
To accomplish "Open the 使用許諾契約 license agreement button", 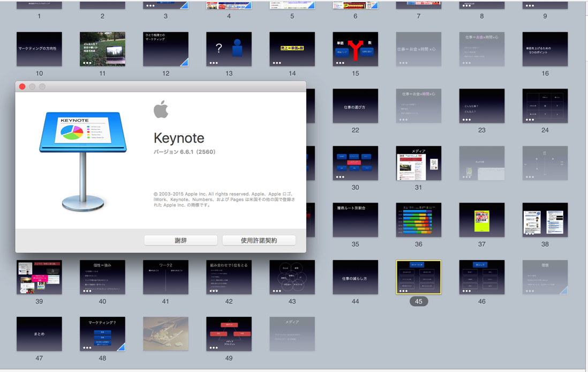I will click(259, 240).
